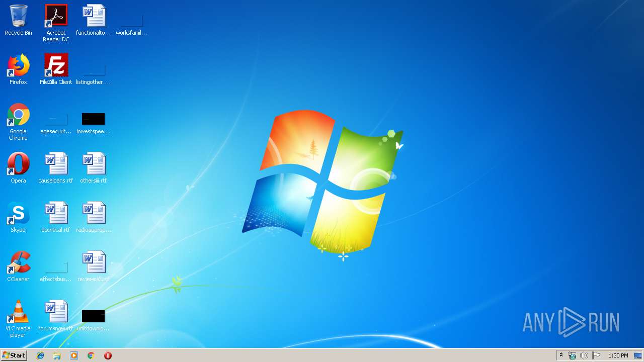Launch Chrome from the taskbar
The height and width of the screenshot is (362, 644).
pyautogui.click(x=91, y=355)
